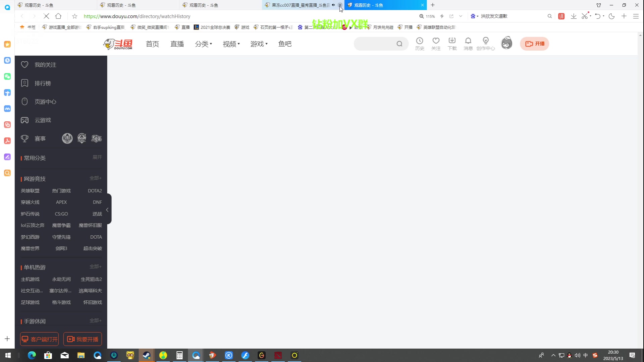Open the 魔兽世界 category link

pos(30,248)
